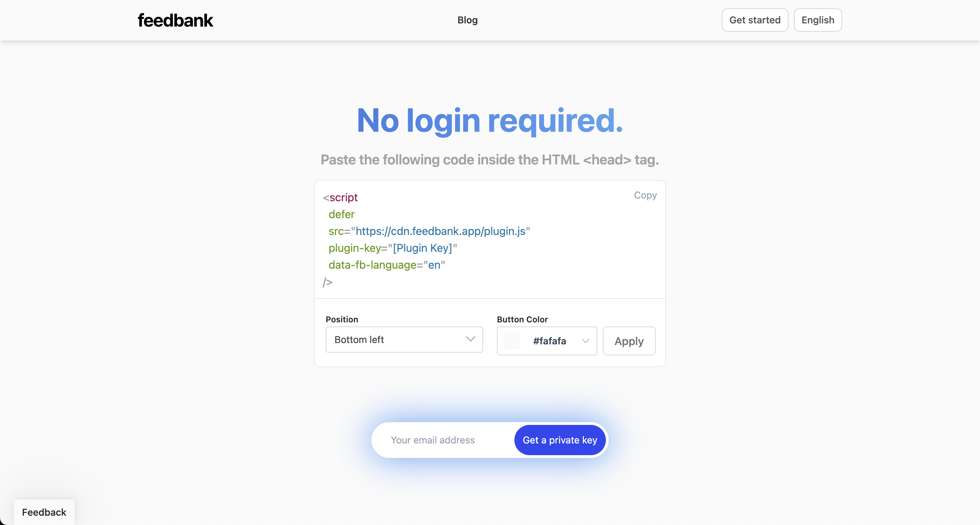The image size is (980, 525).
Task: Click the [Plugin Key] placeholder text
Action: (422, 248)
